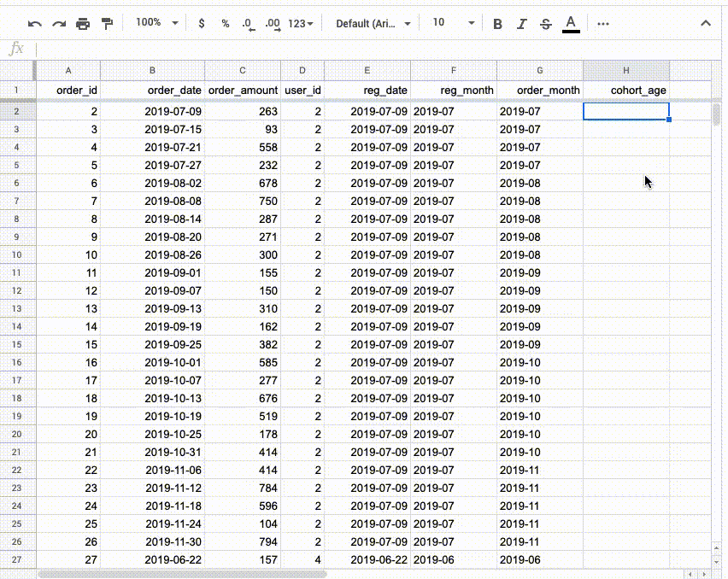Format as percent with the % icon
Viewport: 728px width, 579px height.
[x=226, y=23]
